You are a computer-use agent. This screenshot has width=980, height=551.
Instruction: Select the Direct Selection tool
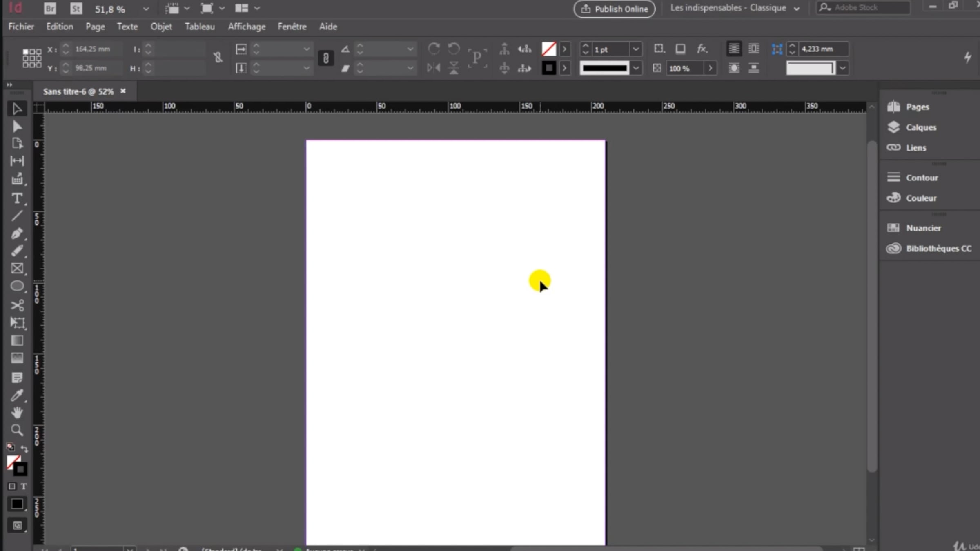pyautogui.click(x=17, y=127)
